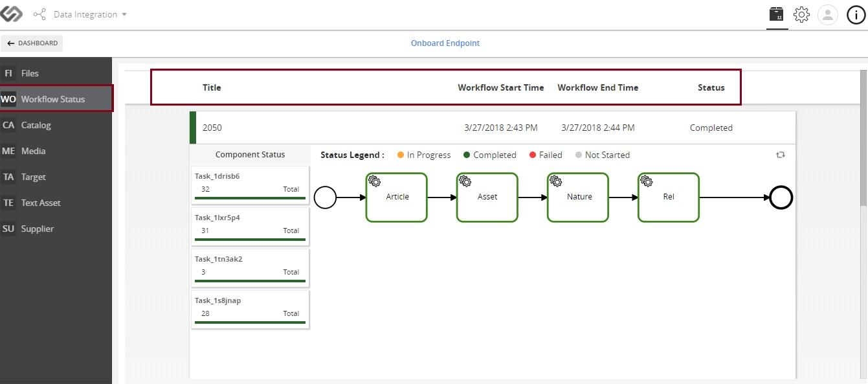This screenshot has width=868, height=384.
Task: Open the package box icon in header
Action: 776,14
